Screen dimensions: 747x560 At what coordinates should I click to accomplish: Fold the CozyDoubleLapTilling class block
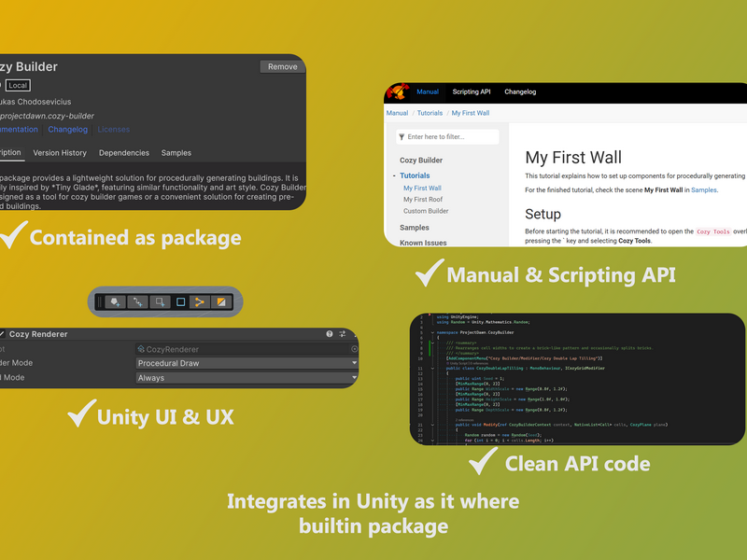point(432,368)
